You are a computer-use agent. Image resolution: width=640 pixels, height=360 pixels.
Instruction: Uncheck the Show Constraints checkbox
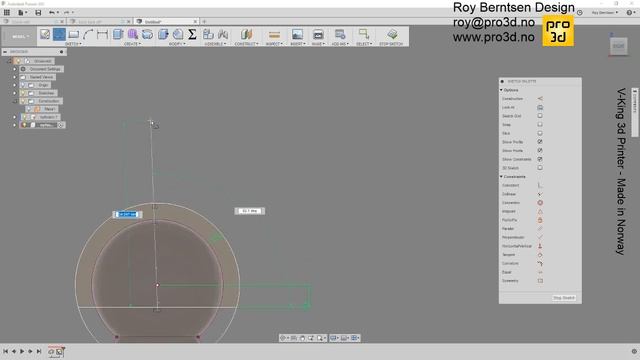coord(540,159)
